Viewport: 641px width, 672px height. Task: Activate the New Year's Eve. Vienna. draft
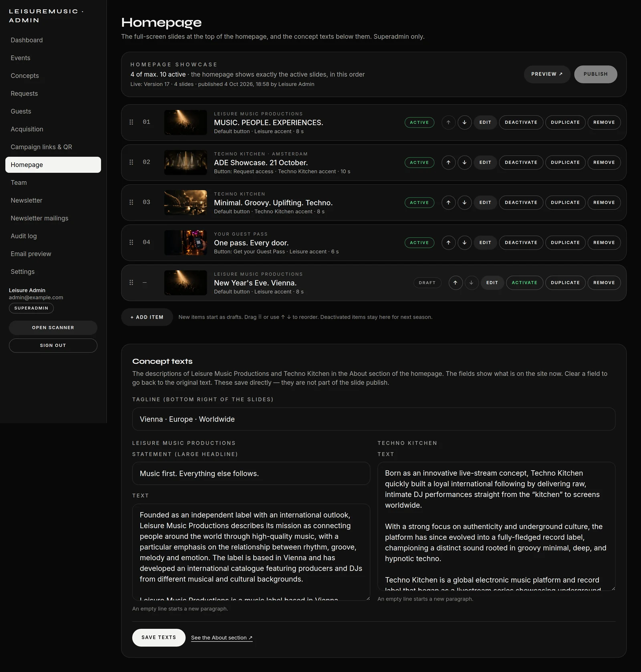click(524, 283)
